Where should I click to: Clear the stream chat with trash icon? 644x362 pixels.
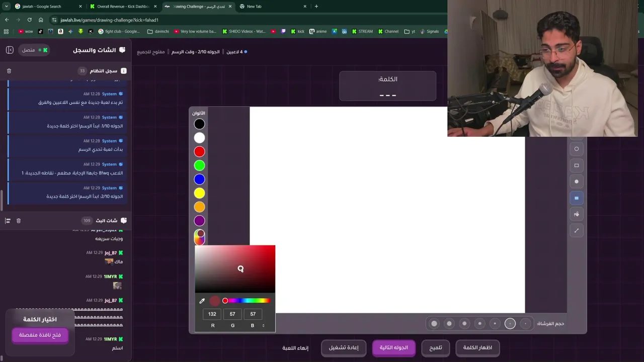tap(19, 221)
